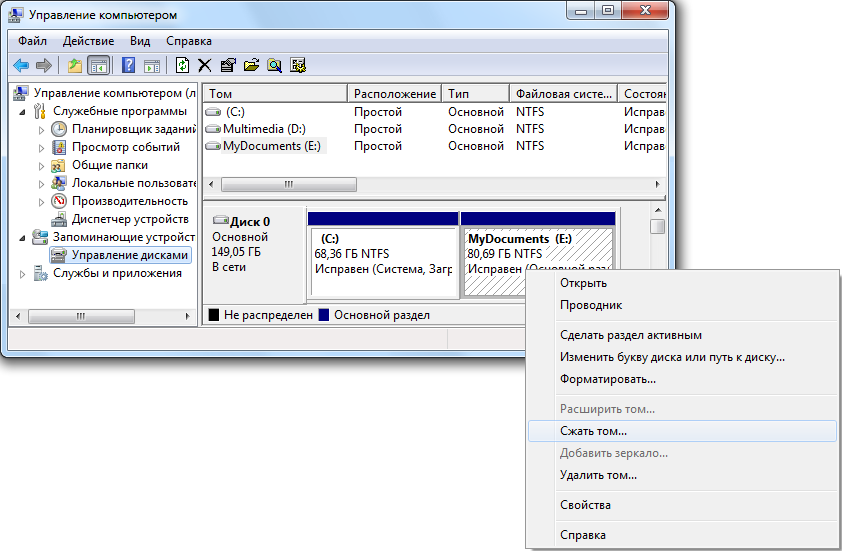Toggle the action pane toolbar icon
Image resolution: width=842 pixels, height=551 pixels.
click(152, 66)
